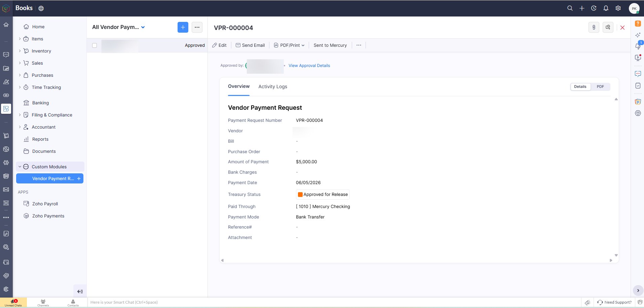Click the Bank Transfer payment mode value
This screenshot has height=308, width=644.
[310, 217]
